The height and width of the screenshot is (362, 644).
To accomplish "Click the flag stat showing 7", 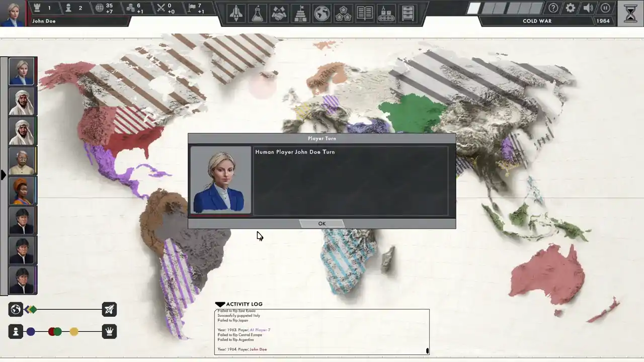I will coord(196,9).
